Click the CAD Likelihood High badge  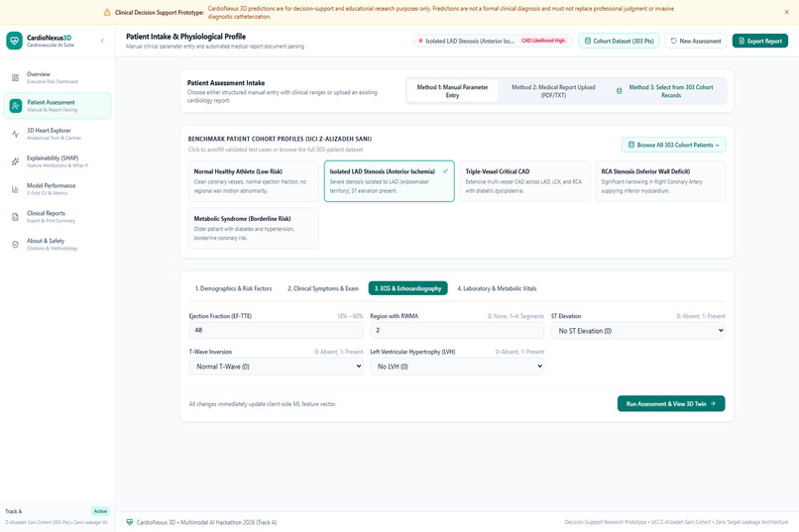(x=543, y=41)
